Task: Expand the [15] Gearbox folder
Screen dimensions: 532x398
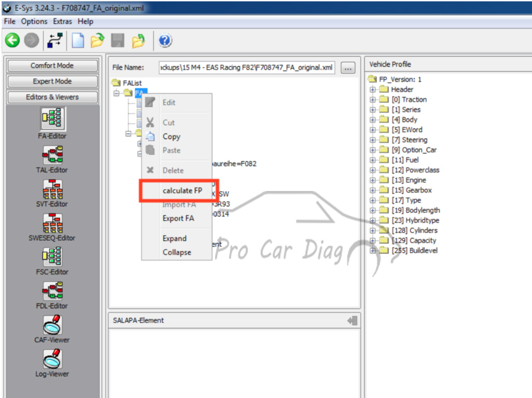Action: click(x=373, y=190)
